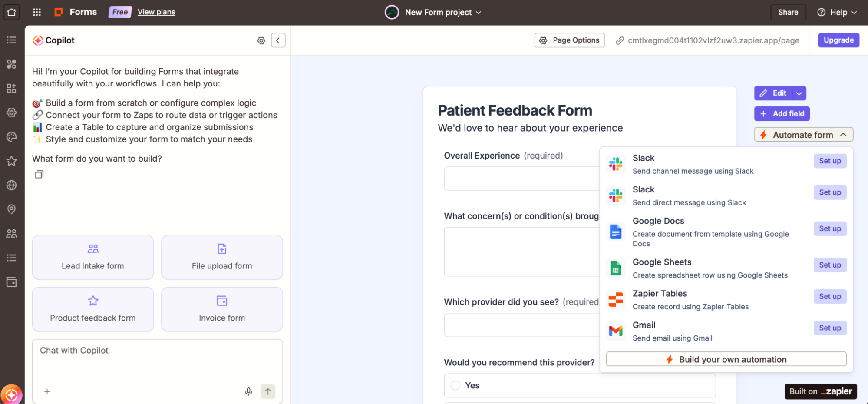Set up Slack direct message automation
The image size is (868, 404).
tap(830, 192)
